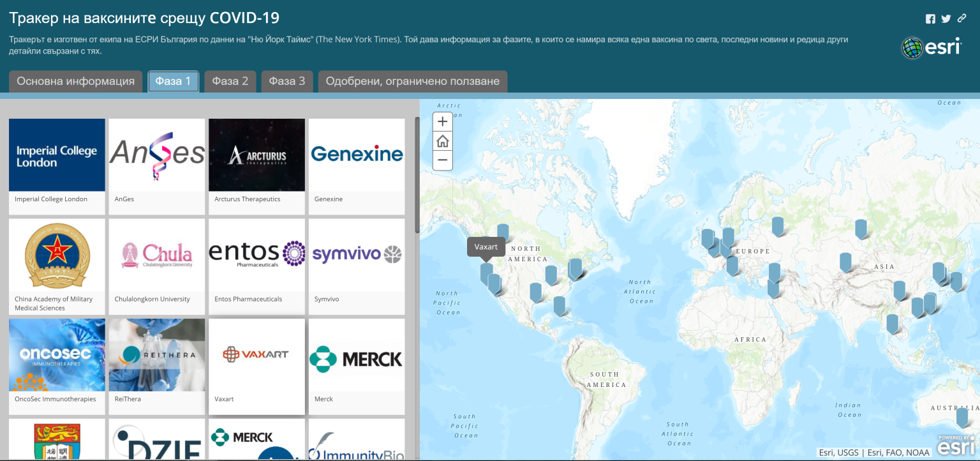The width and height of the screenshot is (980, 461).
Task: Open Одобрени, ограничено ползване tab
Action: point(412,82)
